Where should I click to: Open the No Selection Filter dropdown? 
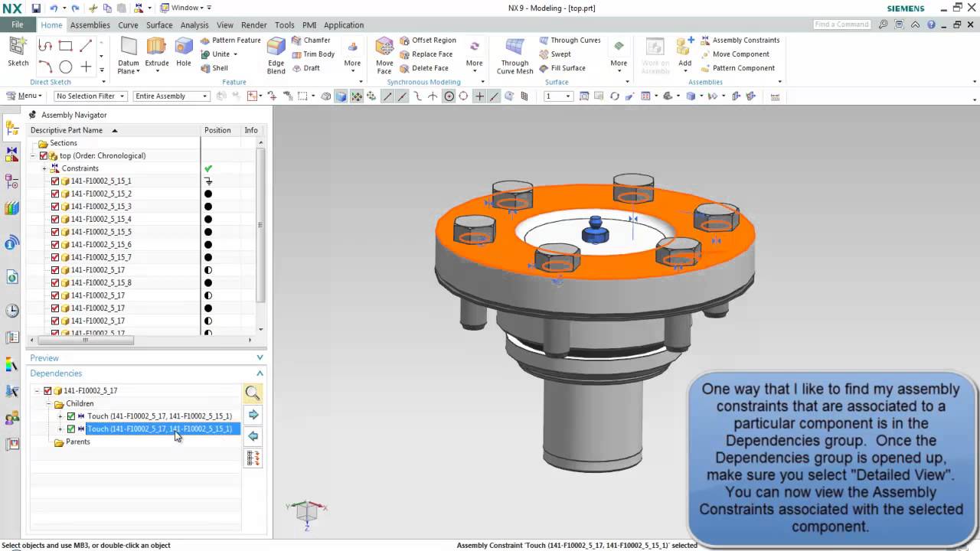pos(90,96)
